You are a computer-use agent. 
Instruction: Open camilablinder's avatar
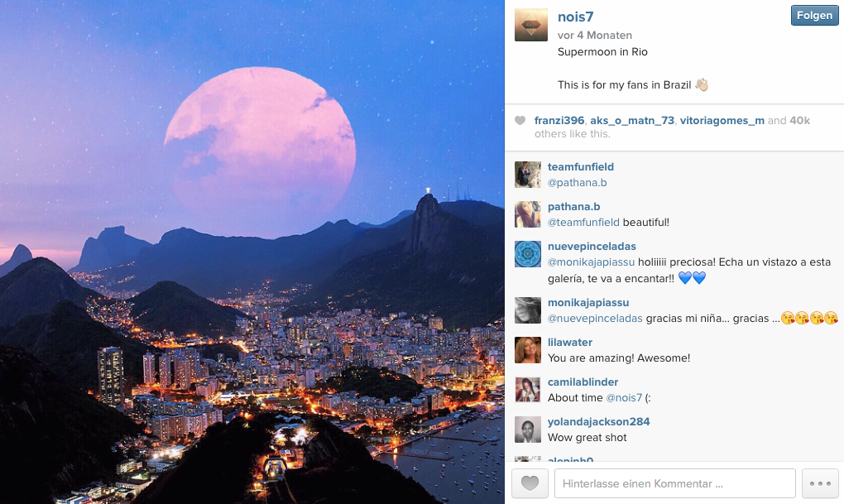[528, 390]
